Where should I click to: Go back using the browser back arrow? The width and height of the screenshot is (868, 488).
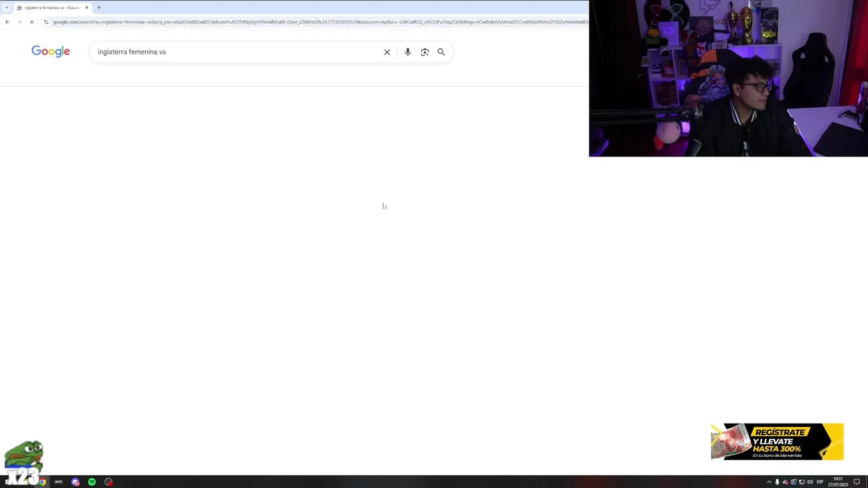(x=7, y=22)
